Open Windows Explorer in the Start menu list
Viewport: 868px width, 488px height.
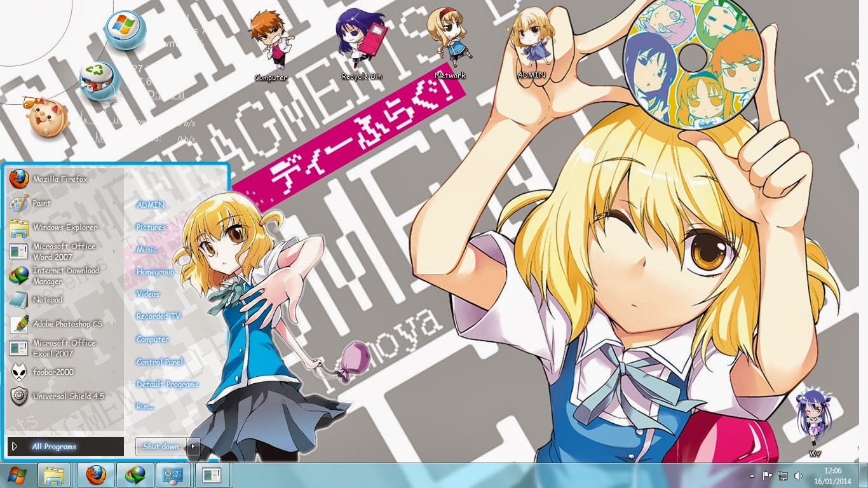tap(65, 227)
